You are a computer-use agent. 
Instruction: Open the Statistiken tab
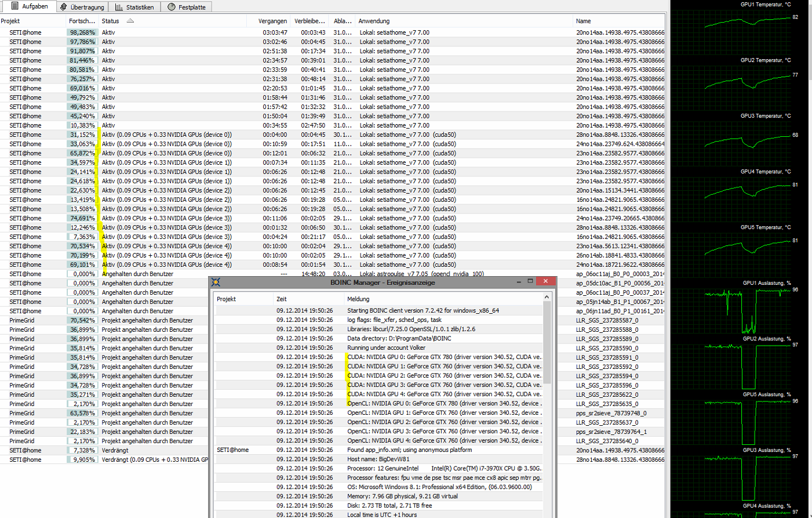click(134, 7)
